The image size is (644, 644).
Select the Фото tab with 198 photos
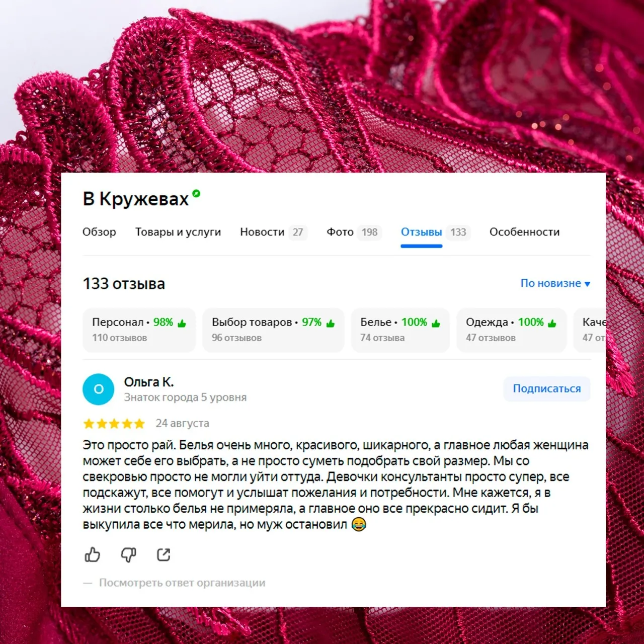pyautogui.click(x=354, y=232)
